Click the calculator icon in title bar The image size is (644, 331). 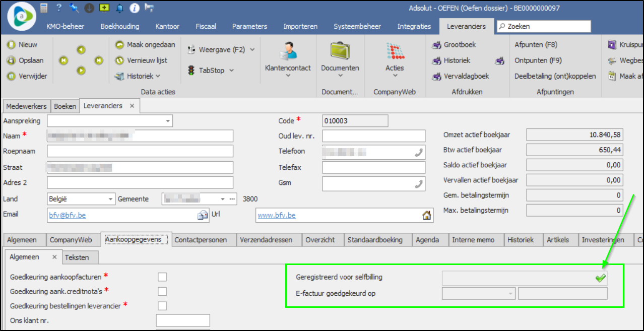click(x=44, y=8)
